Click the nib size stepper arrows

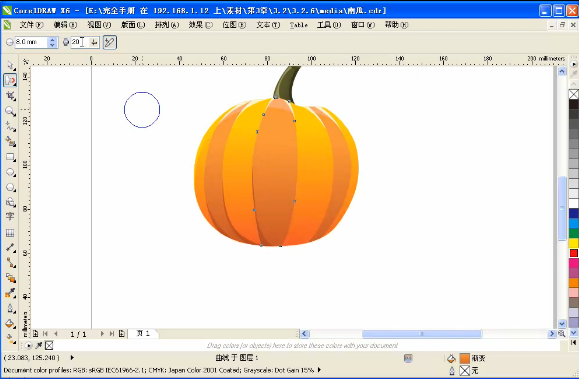tap(53, 42)
